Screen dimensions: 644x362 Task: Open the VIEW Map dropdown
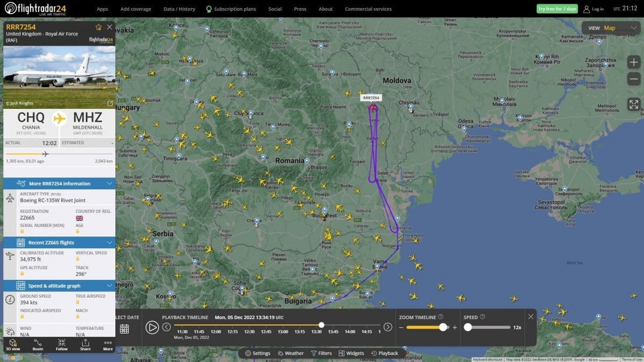tap(612, 28)
